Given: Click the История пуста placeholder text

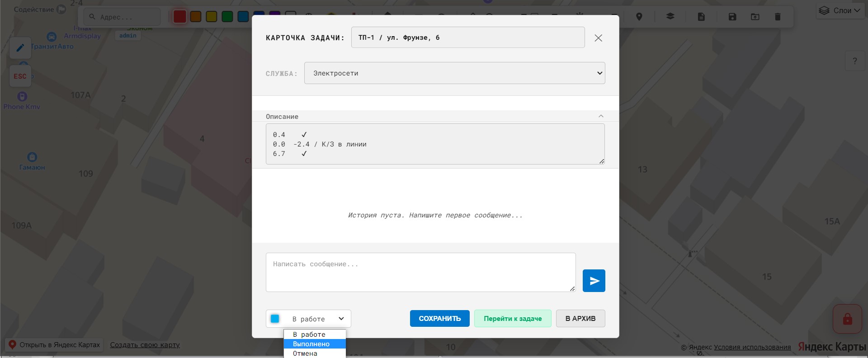Looking at the screenshot, I should [x=435, y=215].
